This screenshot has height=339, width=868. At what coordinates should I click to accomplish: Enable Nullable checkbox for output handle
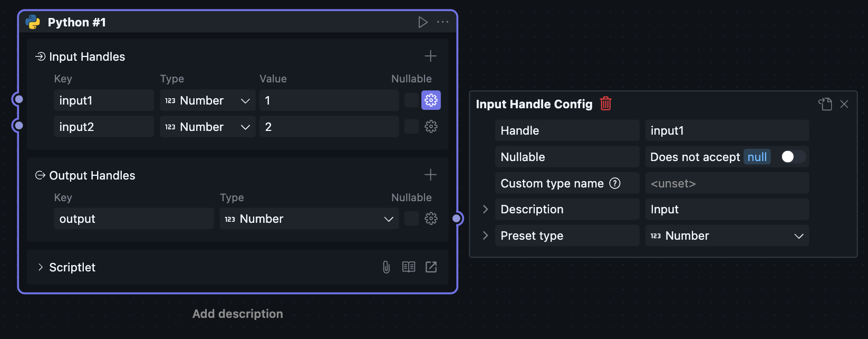click(411, 219)
